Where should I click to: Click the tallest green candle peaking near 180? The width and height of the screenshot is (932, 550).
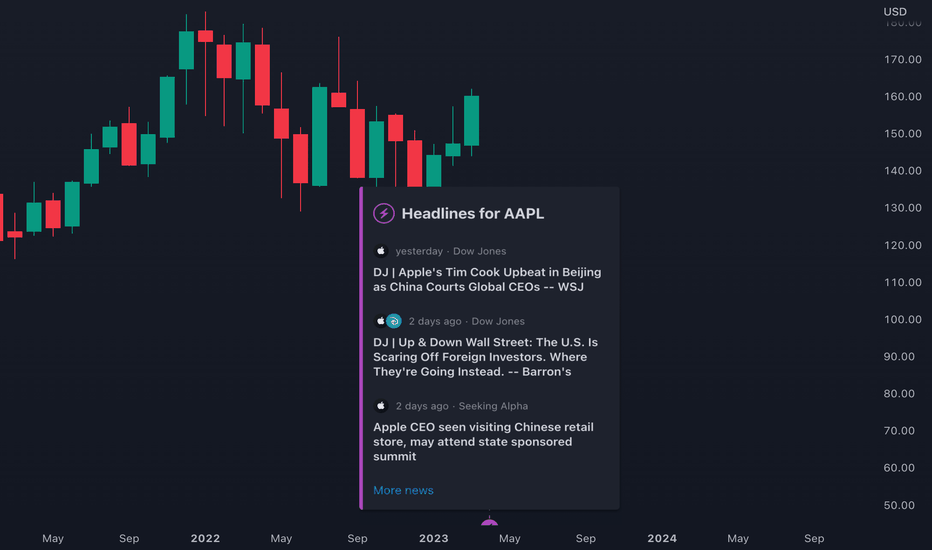(x=186, y=51)
